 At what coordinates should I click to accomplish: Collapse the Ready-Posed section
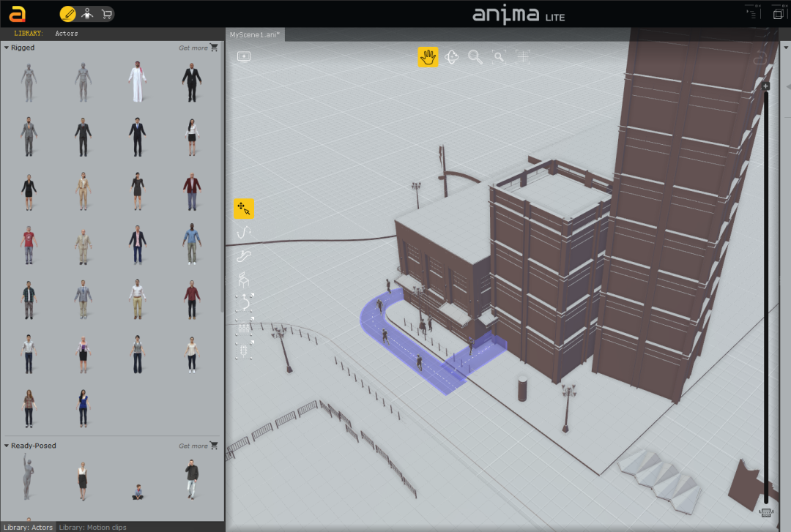7,446
